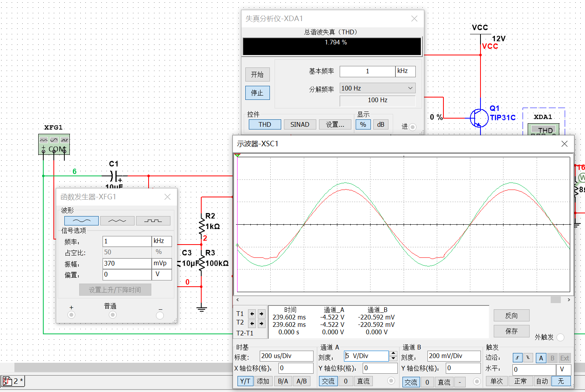Image resolution: width=585 pixels, height=392 pixels.
Task: Click Save (保存) oscilloscope button
Action: [512, 331]
